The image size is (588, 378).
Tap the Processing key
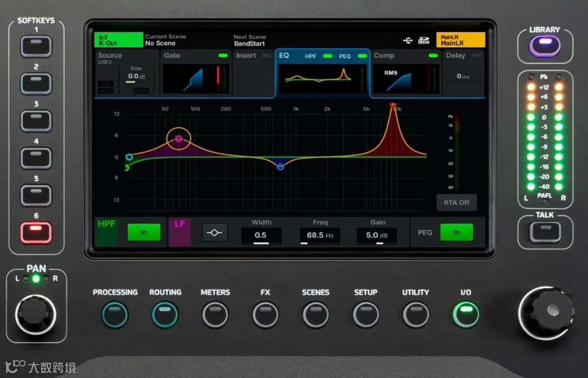(115, 315)
